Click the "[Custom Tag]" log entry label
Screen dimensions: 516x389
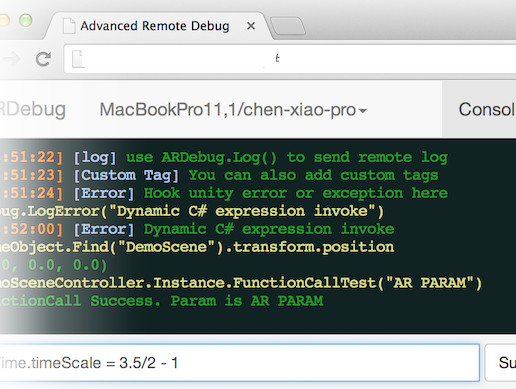(126, 176)
